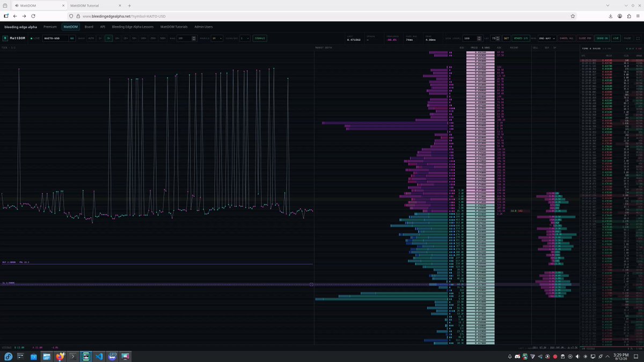The width and height of the screenshot is (644, 362).
Task: Open Admin Users nav item
Action: [203, 26]
